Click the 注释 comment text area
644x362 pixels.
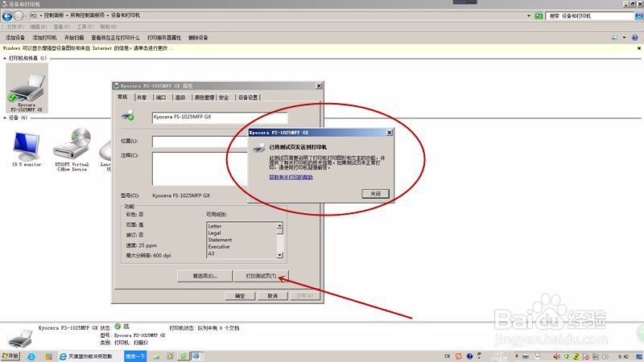[200, 169]
